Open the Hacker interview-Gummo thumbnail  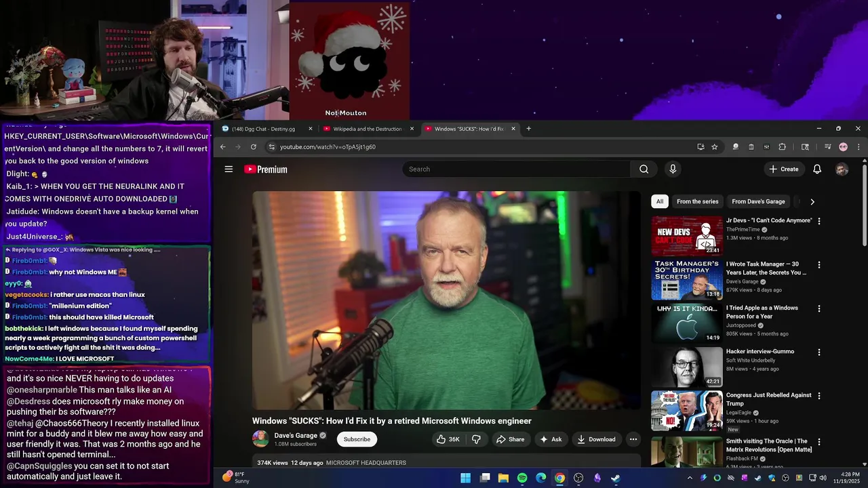(687, 367)
